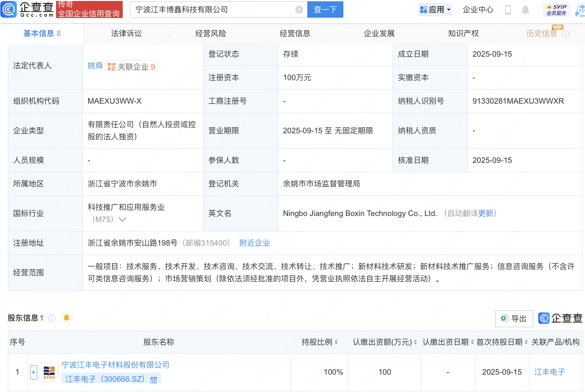The height and width of the screenshot is (392, 585).
Task: Click the 查一下 search button
Action: tap(325, 10)
